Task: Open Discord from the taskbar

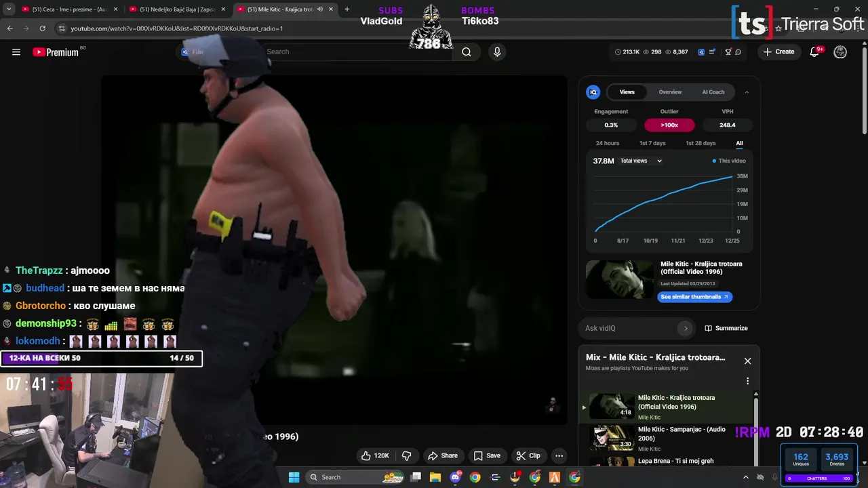Action: pyautogui.click(x=456, y=477)
